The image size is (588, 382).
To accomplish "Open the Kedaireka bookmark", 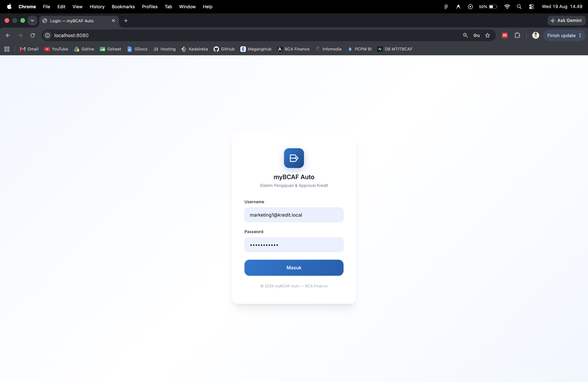I will pos(194,49).
